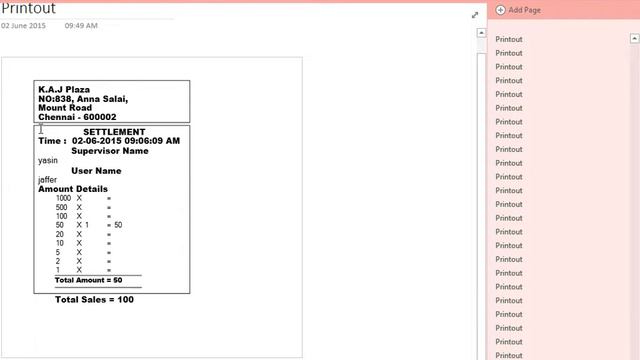Open the topmost Printout page in the list

click(509, 39)
